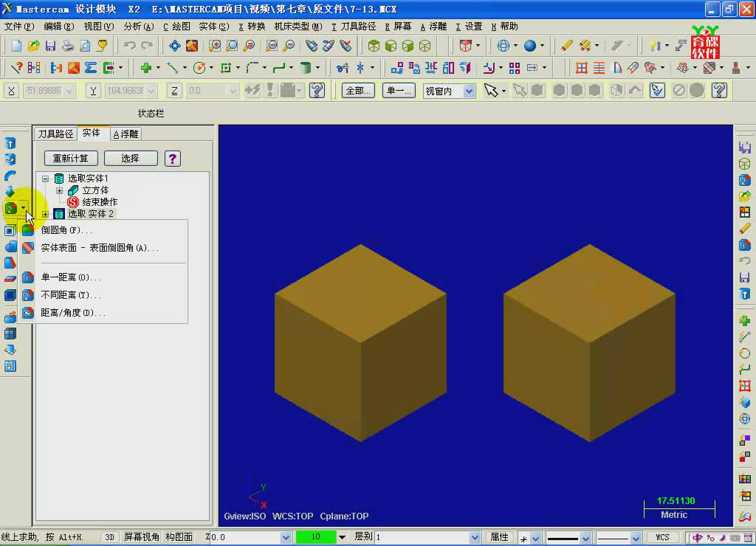Screen dimensions: 756x546
Task: Click the green color swatch showing 10
Action: pos(316,537)
